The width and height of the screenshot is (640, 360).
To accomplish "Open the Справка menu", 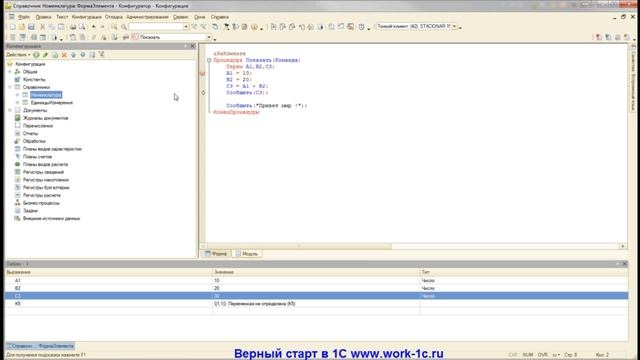I will (x=220, y=17).
